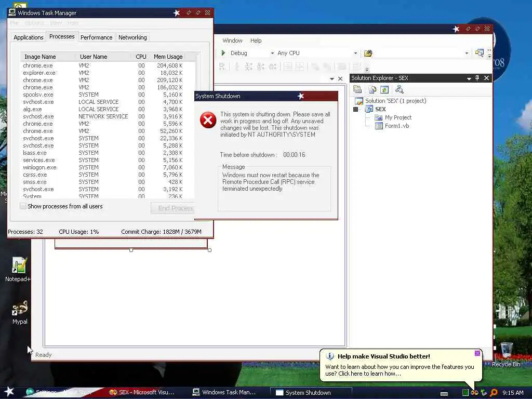This screenshot has height=399, width=532.
Task: Switch to the Applications tab
Action: [29, 37]
